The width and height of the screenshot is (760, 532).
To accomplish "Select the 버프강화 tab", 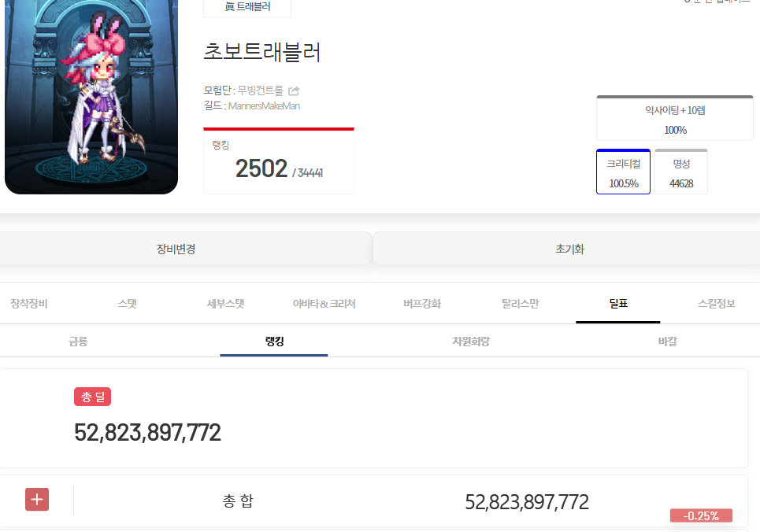I will (422, 304).
